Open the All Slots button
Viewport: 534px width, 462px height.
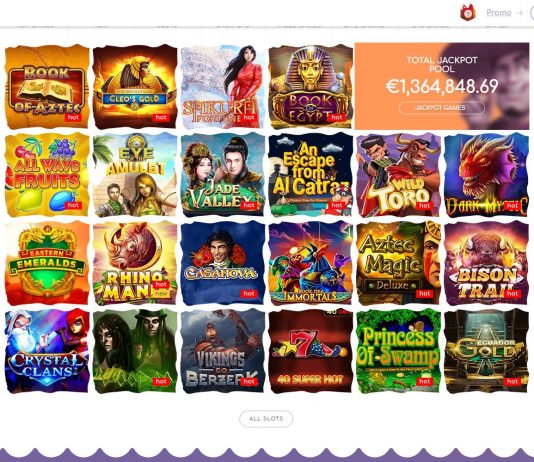(266, 418)
